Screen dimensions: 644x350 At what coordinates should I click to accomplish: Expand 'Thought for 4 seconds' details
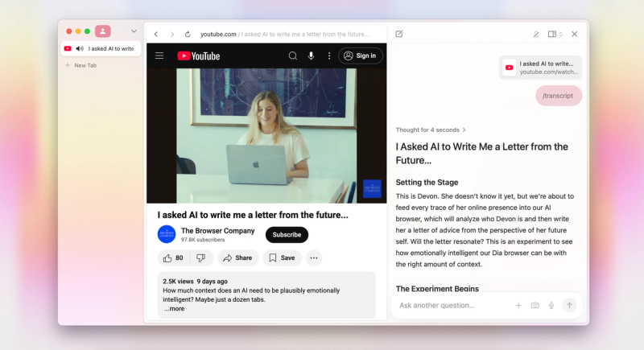[431, 130]
